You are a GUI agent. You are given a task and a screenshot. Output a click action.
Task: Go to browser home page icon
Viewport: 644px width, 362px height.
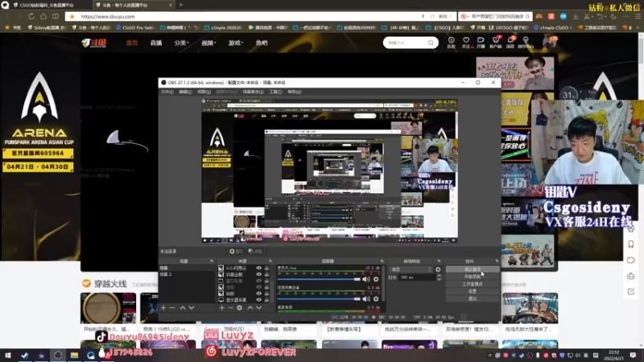pos(43,16)
